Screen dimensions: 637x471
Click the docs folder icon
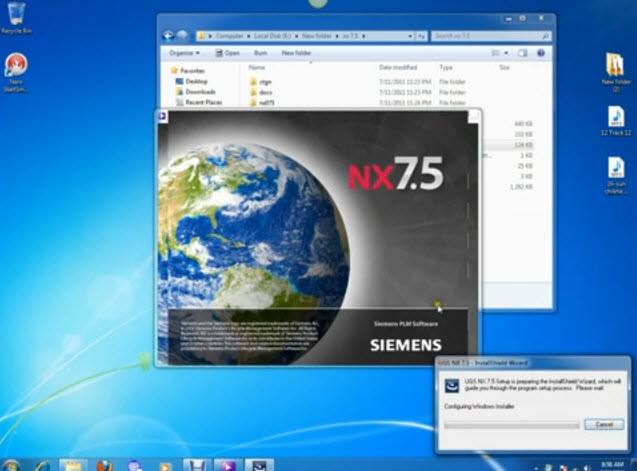coord(254,92)
